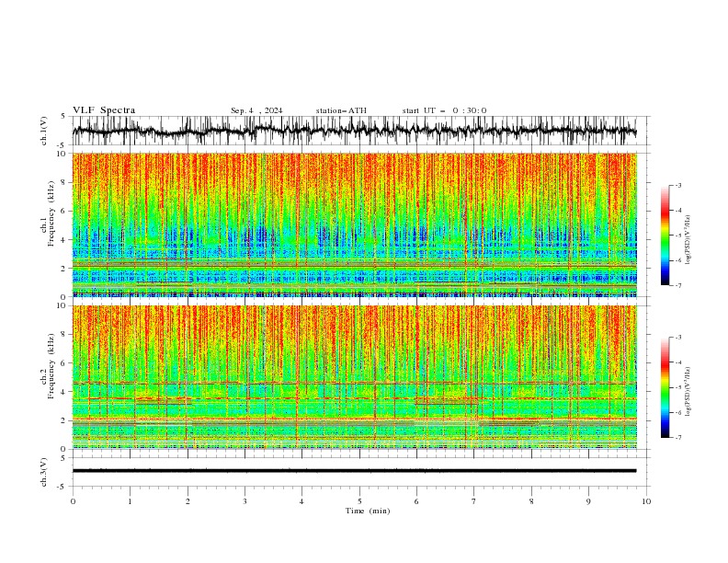Viewport: 728px width, 563px height.
Task: Click the log(PSD) label beside ch.1 colorbar
Action: tap(688, 240)
